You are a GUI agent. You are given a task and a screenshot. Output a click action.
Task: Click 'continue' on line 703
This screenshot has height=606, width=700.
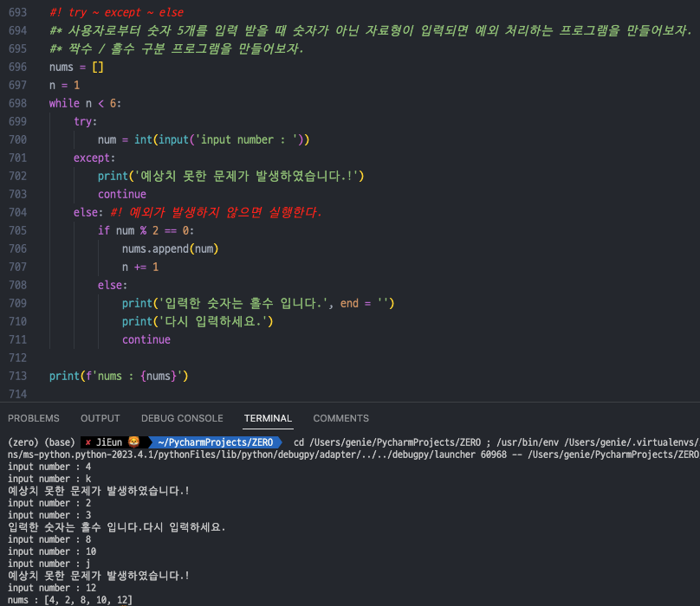(x=122, y=194)
